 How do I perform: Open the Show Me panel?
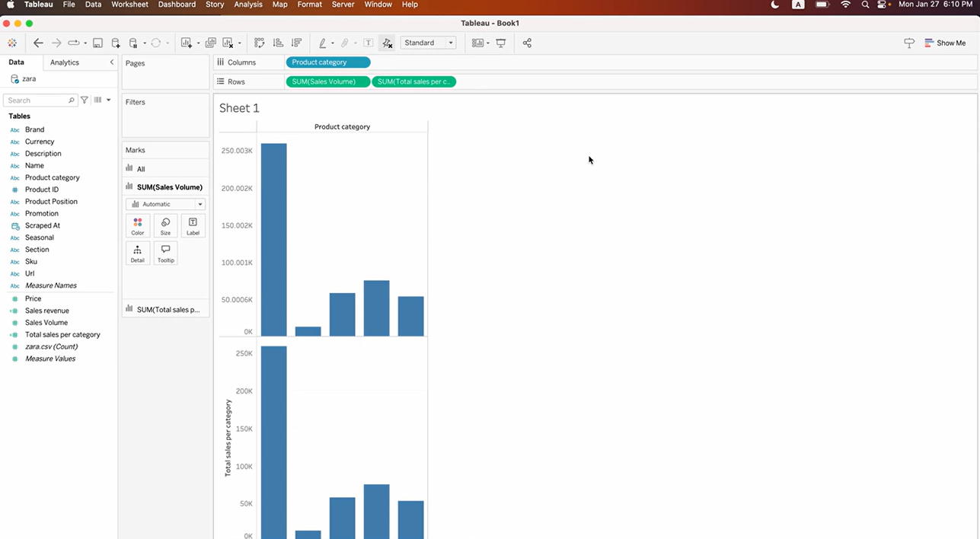945,43
